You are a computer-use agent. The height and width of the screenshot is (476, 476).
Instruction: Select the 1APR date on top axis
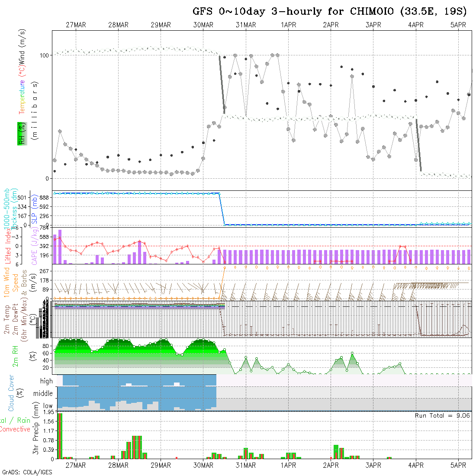288,25
